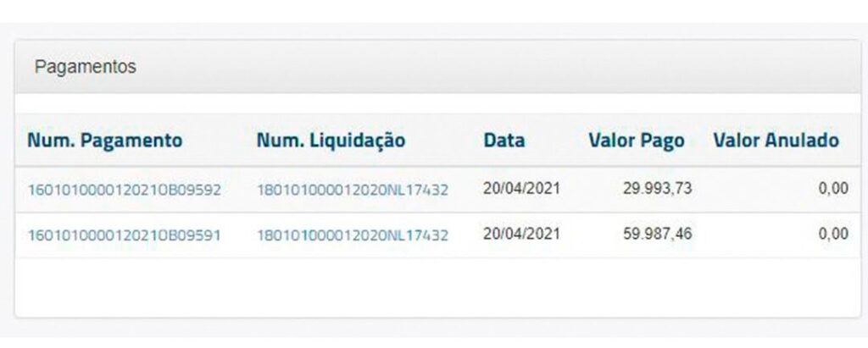Click empty header space right of Pagamentos title
868x348 pixels.
[509, 68]
